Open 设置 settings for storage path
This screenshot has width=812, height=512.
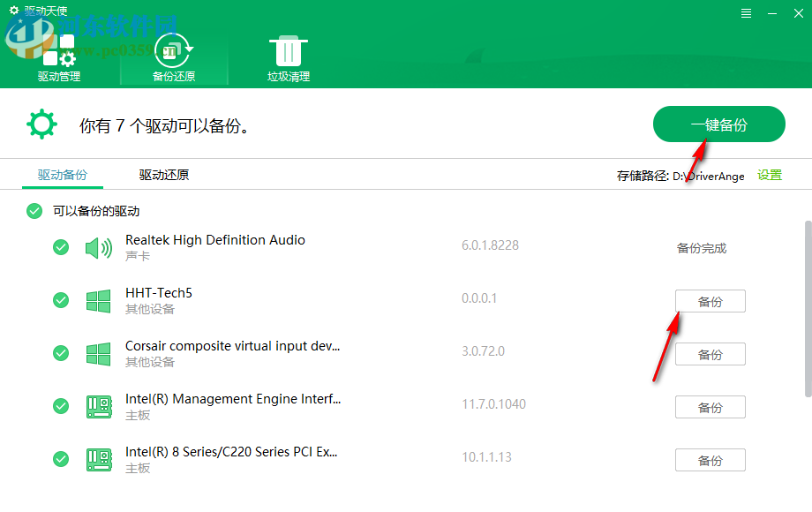tap(769, 176)
